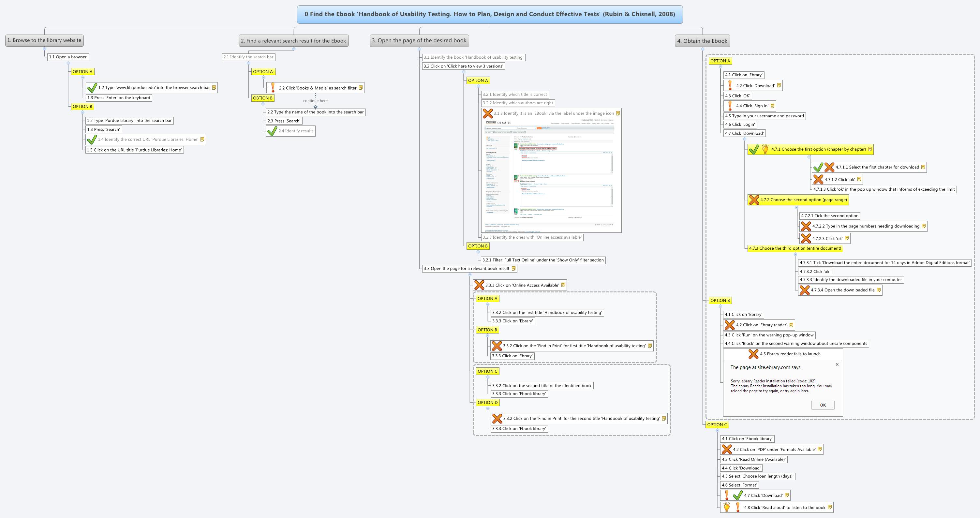The height and width of the screenshot is (518, 980).
Task: Click red X on 'Online Access Available' node
Action: [479, 285]
